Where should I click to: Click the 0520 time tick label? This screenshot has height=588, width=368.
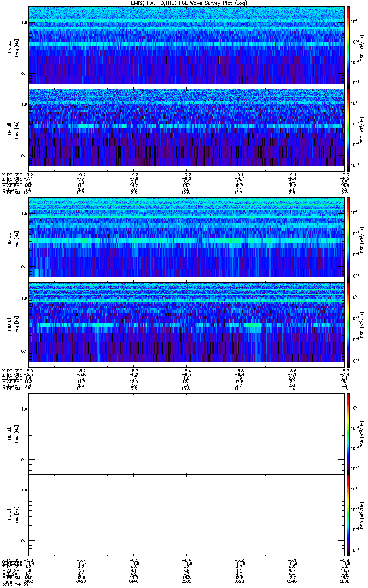(239, 582)
